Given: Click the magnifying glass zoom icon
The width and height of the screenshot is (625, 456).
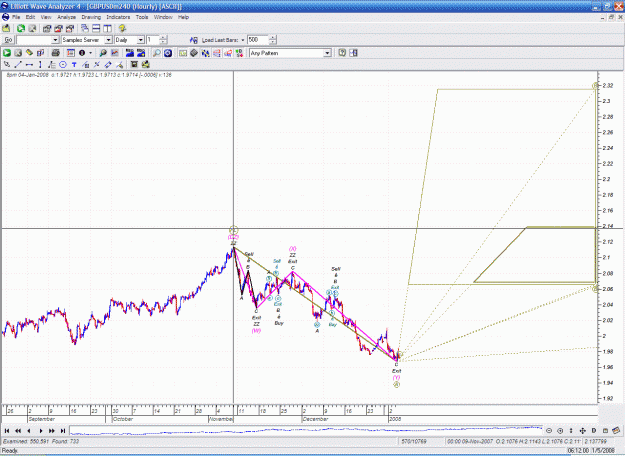Looking at the screenshot, I should tap(157, 53).
